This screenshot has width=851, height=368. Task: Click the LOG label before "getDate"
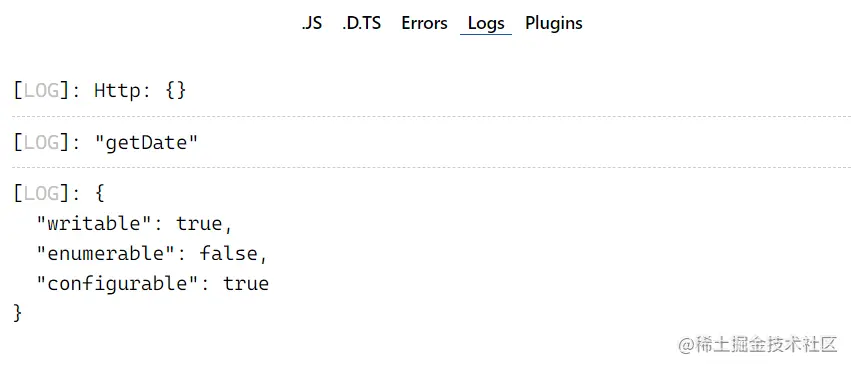point(42,142)
